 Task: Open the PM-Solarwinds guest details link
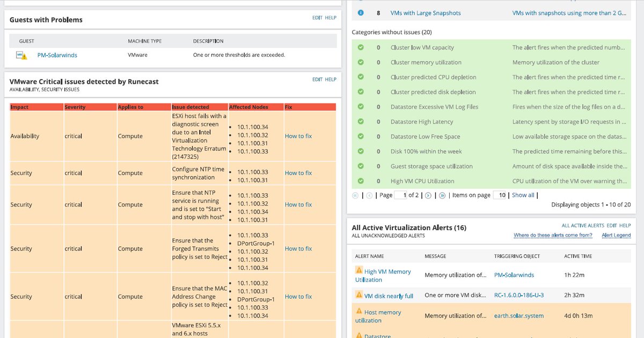(57, 54)
